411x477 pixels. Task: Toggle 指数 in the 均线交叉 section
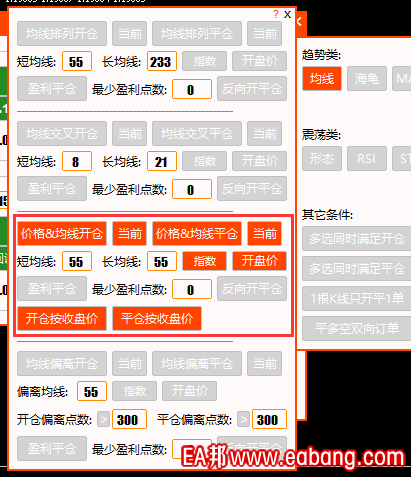204,161
